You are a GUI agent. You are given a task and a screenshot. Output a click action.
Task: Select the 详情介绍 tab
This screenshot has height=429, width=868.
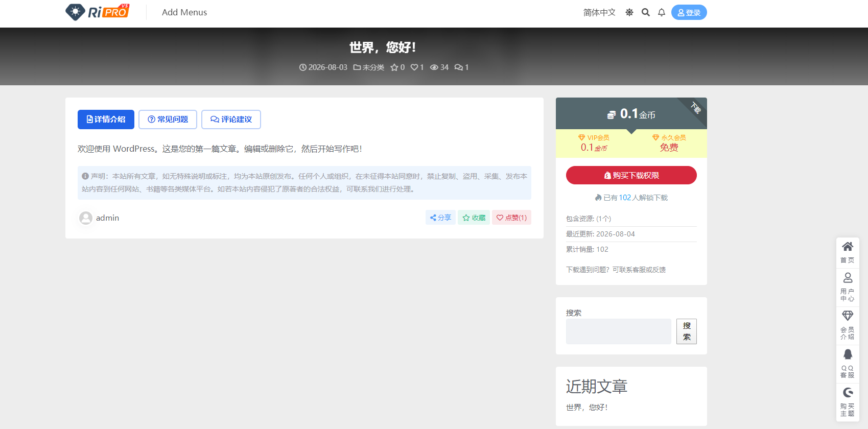(x=106, y=120)
